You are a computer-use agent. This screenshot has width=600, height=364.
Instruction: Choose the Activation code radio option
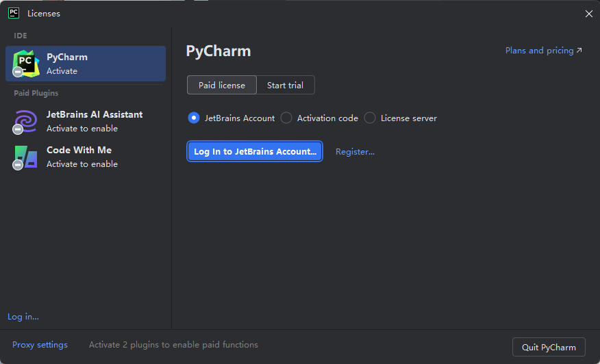[x=319, y=118]
